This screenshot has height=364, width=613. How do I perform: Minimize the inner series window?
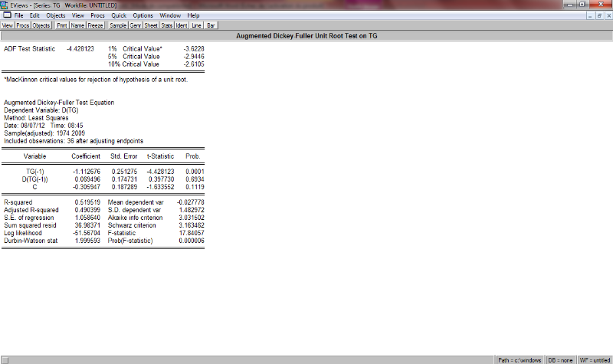click(x=590, y=15)
